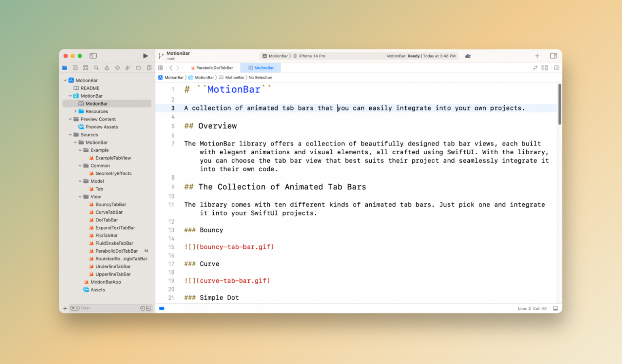This screenshot has width=622, height=364.
Task: Open the Issue navigator
Action: click(107, 68)
